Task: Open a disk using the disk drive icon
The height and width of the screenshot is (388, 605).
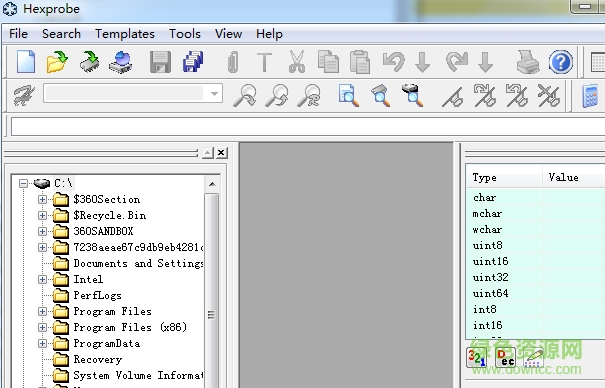Action: 121,62
